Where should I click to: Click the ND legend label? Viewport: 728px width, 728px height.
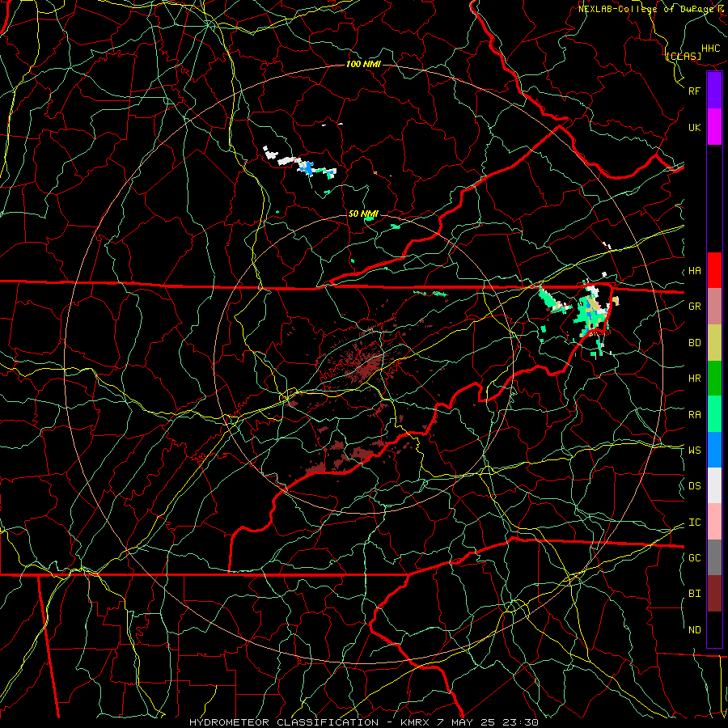click(x=695, y=630)
